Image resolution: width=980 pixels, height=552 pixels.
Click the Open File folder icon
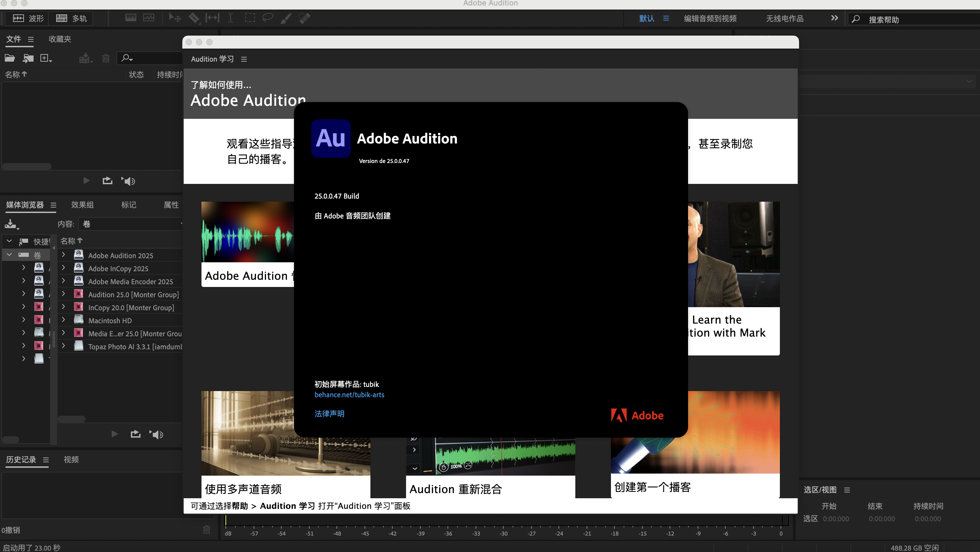(10, 58)
